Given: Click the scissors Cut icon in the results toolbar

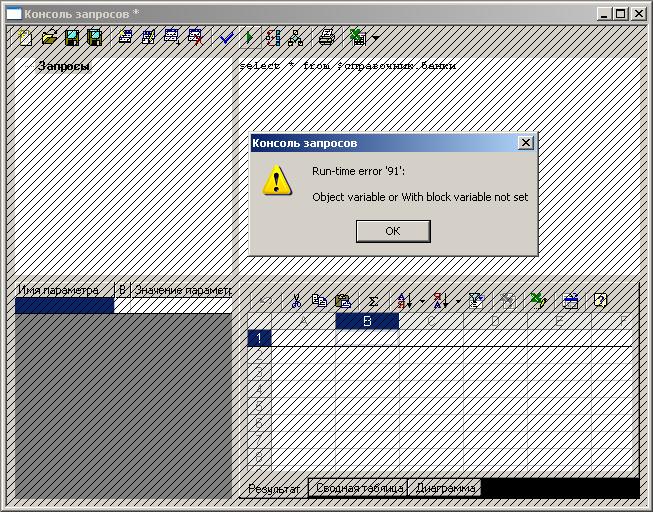Looking at the screenshot, I should coord(296,300).
